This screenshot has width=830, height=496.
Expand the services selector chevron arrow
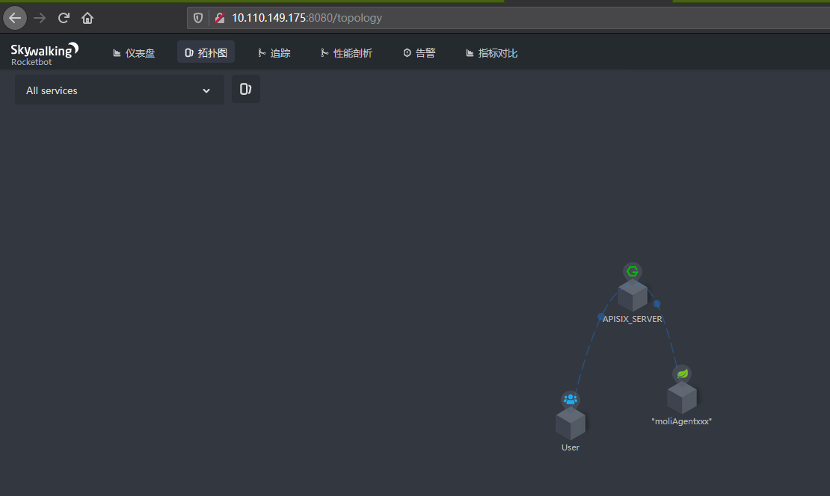tap(206, 91)
